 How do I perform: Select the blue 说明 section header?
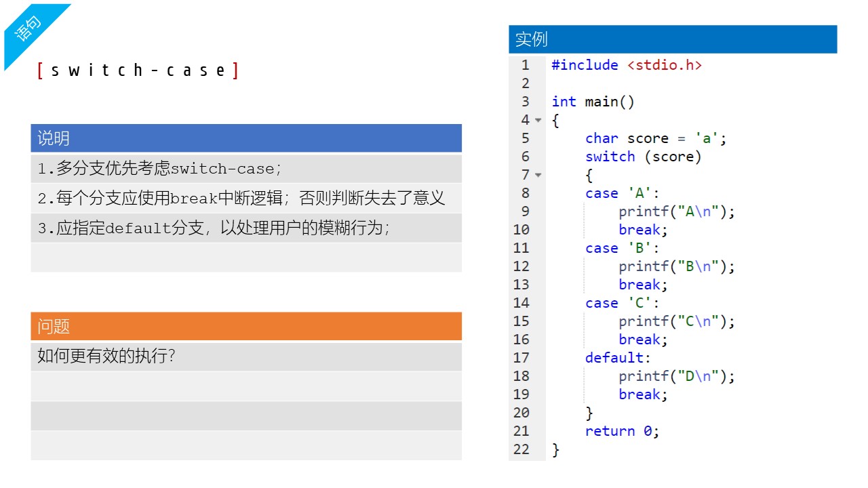(245, 138)
